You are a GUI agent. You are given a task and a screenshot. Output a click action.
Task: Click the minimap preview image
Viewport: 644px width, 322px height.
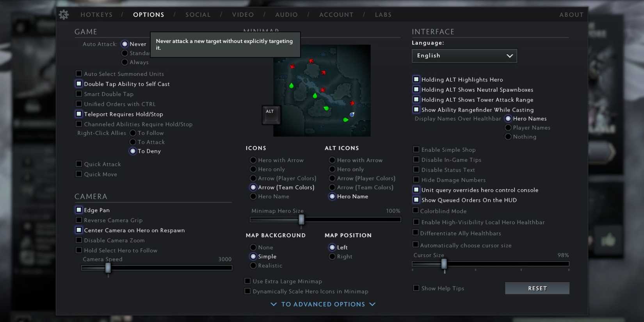coord(322,91)
